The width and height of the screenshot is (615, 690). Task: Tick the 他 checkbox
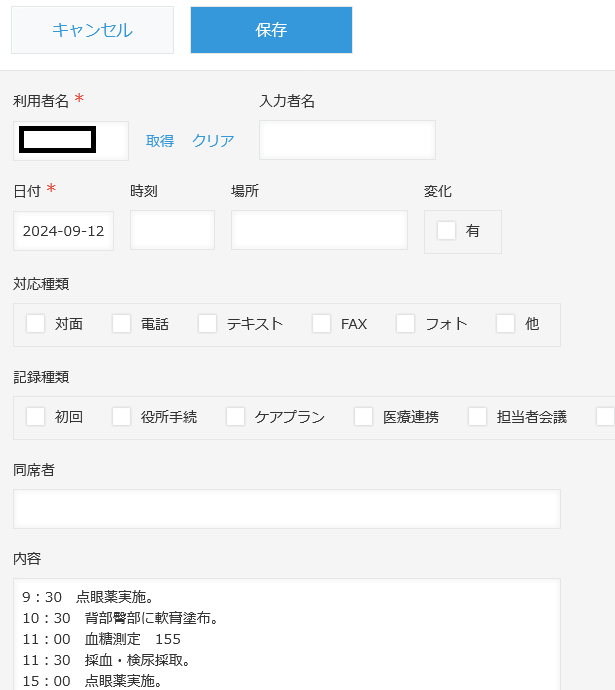[x=506, y=324]
